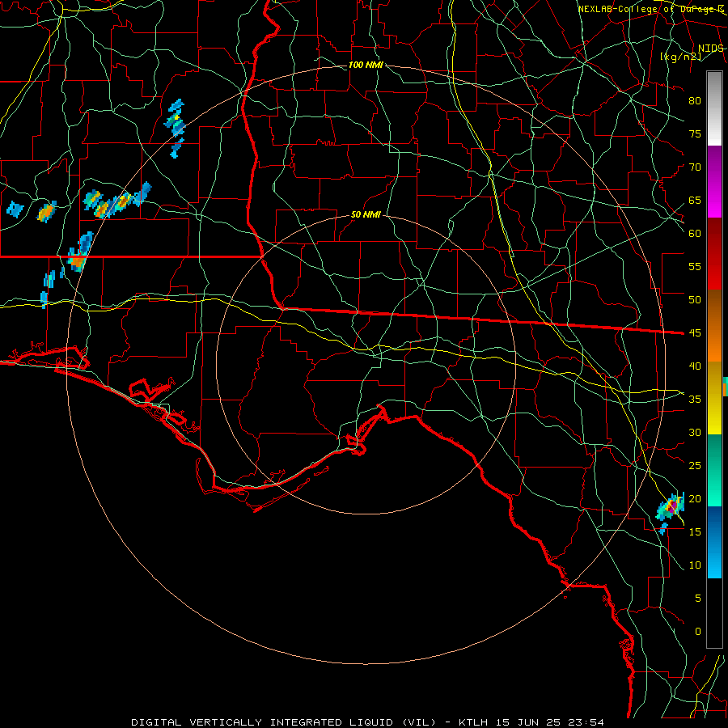Image resolution: width=728 pixels, height=728 pixels.
Task: Select the teal-green segment of the color scale
Action: pos(714,470)
